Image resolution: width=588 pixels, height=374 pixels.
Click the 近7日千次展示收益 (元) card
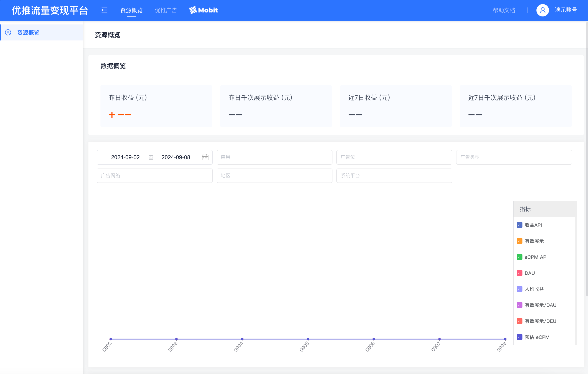[516, 106]
